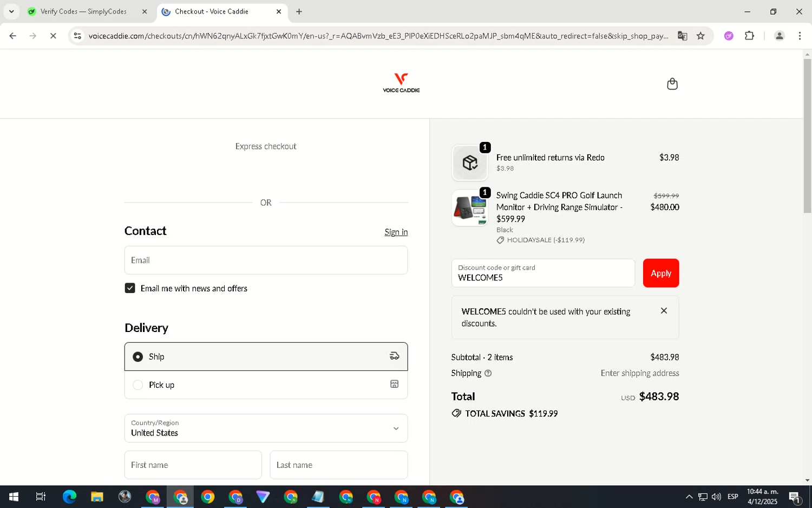Click the Last name field
The height and width of the screenshot is (508, 812).
338,465
